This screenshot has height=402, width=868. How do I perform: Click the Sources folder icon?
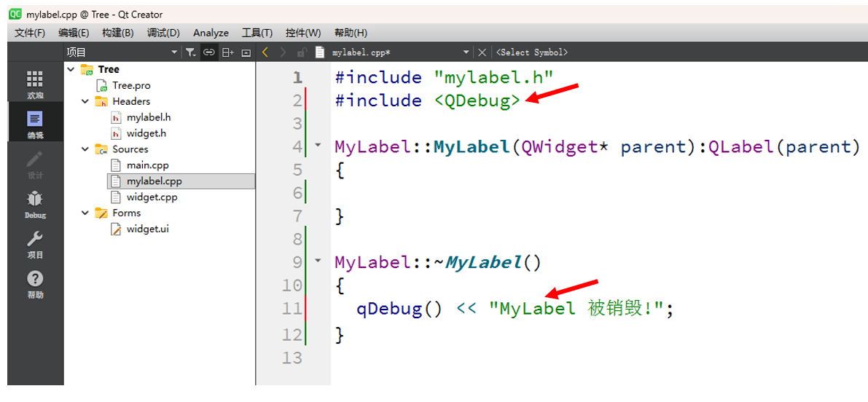point(101,149)
